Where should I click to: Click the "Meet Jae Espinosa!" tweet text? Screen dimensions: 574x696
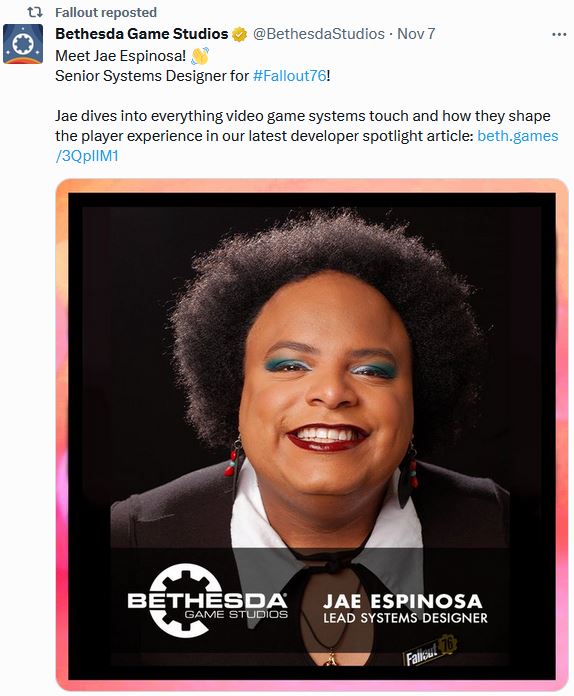(x=120, y=56)
